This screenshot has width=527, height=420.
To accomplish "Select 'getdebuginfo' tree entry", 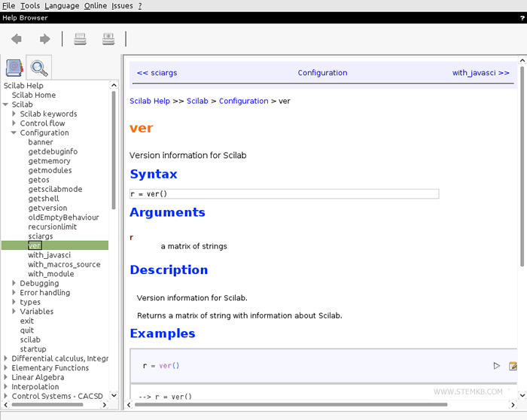I will point(53,151).
